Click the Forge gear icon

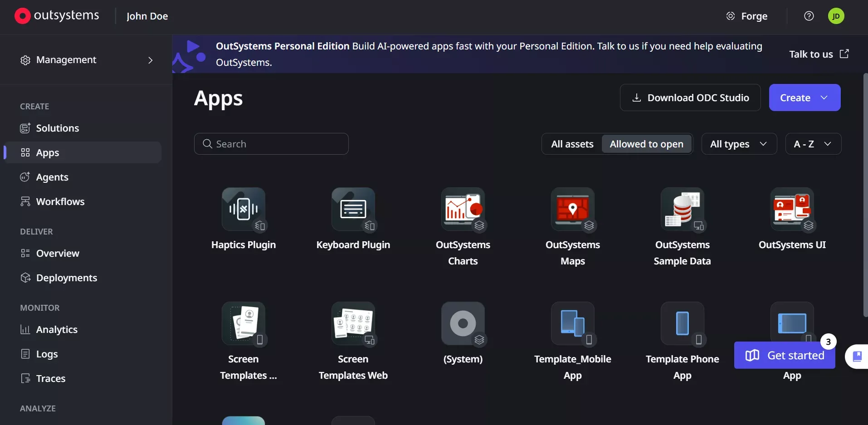(731, 16)
